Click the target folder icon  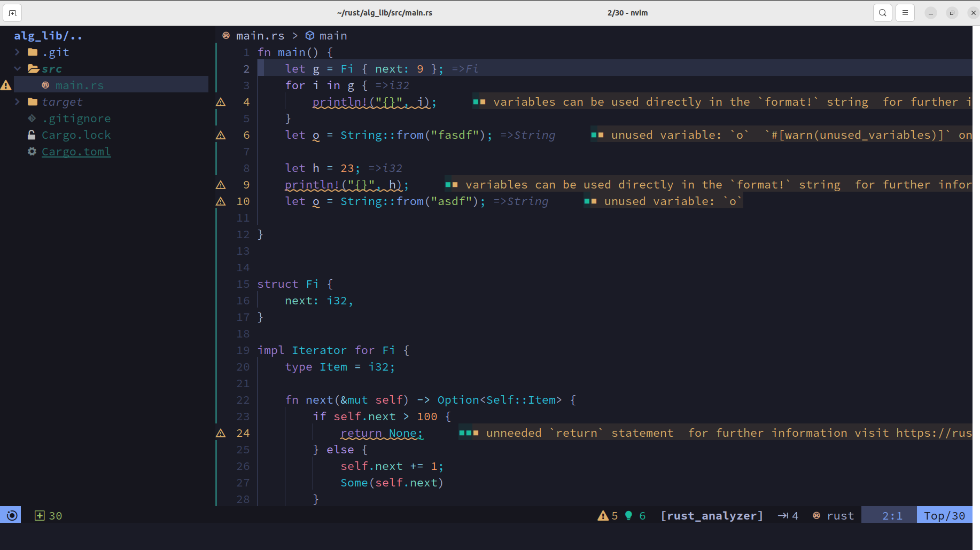pos(33,102)
